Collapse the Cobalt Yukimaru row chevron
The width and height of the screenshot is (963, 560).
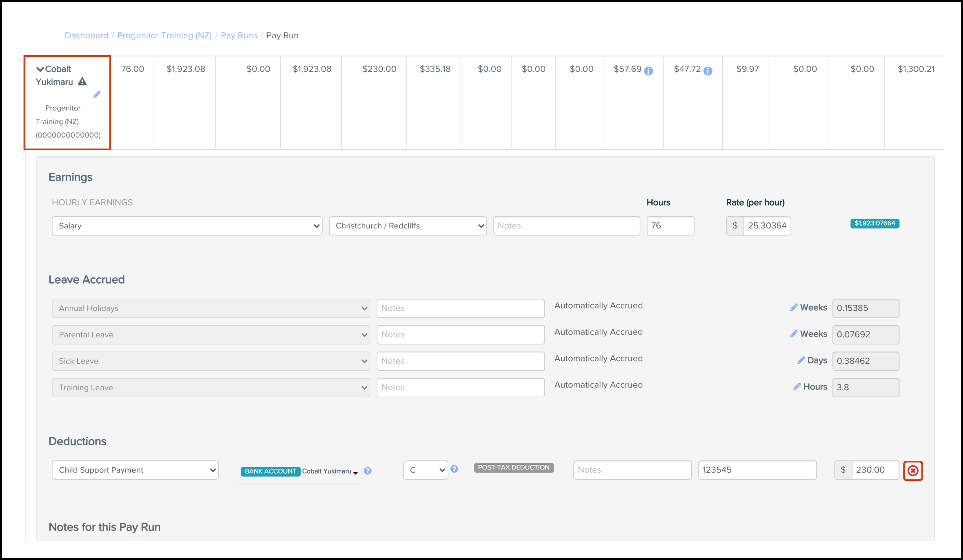coord(40,69)
